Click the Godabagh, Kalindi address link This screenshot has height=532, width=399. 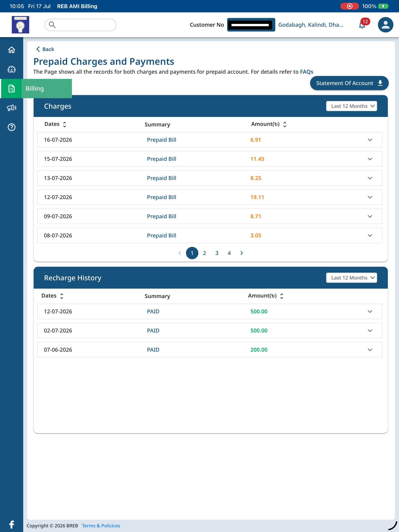click(x=311, y=25)
